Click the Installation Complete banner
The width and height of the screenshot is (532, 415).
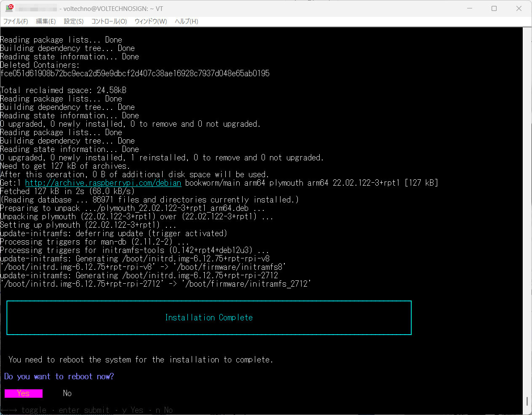209,318
